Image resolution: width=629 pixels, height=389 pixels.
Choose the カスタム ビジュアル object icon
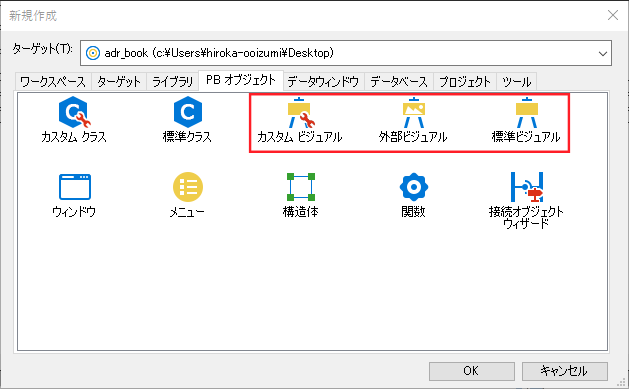pyautogui.click(x=300, y=113)
